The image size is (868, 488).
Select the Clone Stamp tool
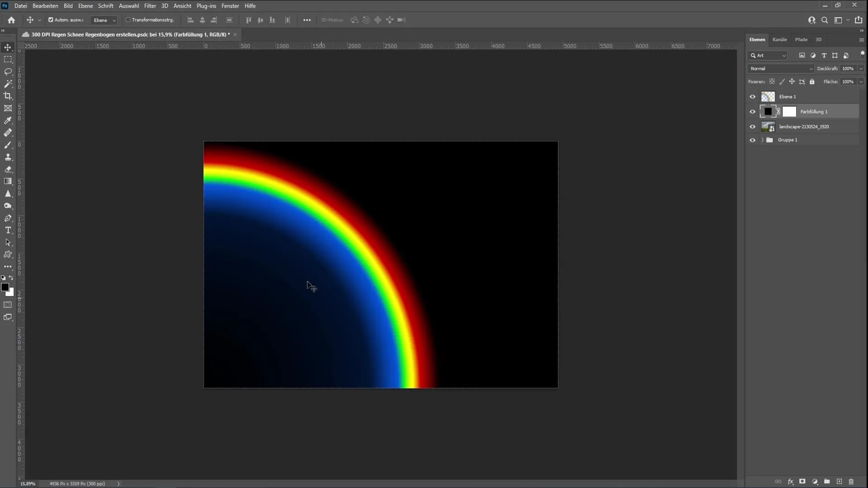(x=8, y=156)
